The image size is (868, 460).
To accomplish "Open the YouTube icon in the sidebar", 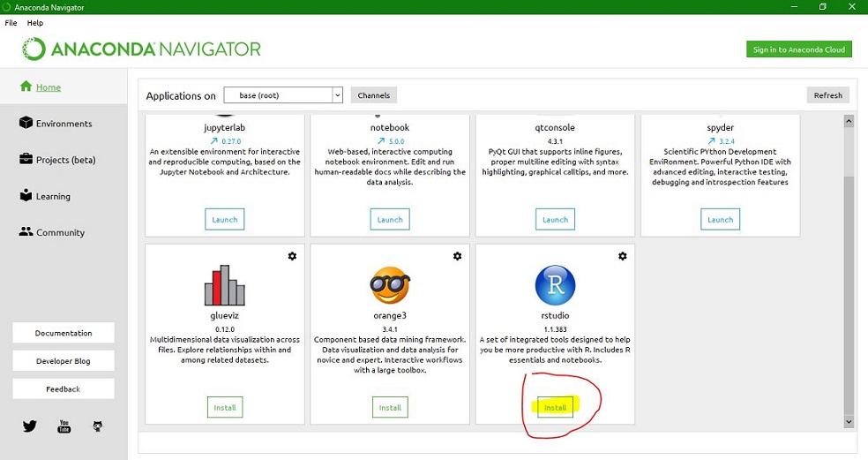I will (x=64, y=426).
